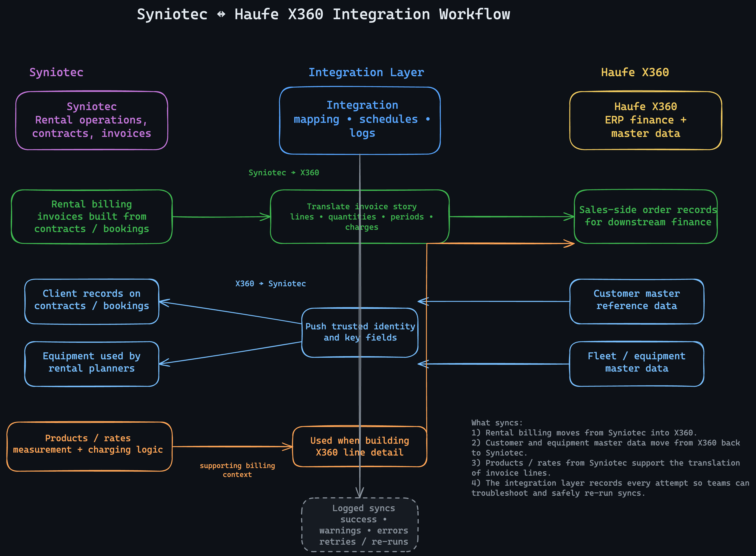Select the 'Rental billing invoices' green box
This screenshot has height=556, width=756.
(x=92, y=217)
